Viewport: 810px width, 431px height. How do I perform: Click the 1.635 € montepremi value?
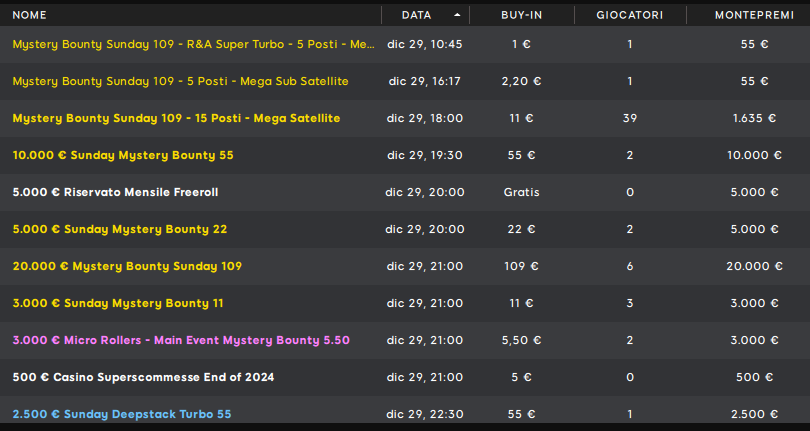[x=754, y=118]
